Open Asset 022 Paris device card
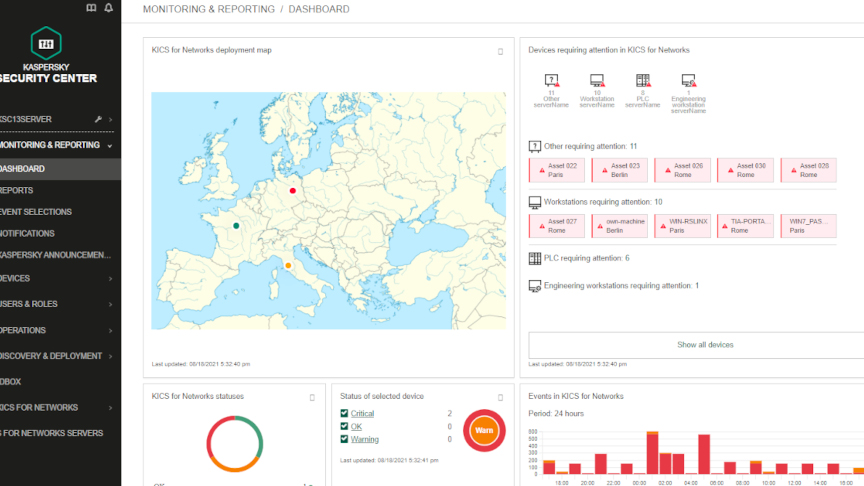This screenshot has height=486, width=864. [x=557, y=170]
